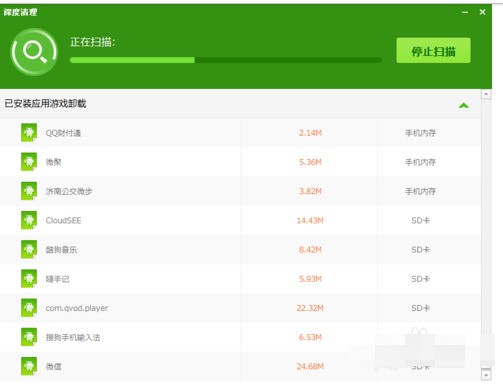Click the Android icon for 随手记
The height and width of the screenshot is (386, 503).
[x=29, y=279]
